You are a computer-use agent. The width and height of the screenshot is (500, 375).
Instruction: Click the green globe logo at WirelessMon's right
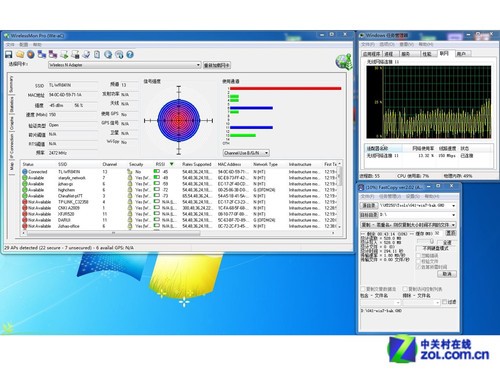(x=344, y=62)
